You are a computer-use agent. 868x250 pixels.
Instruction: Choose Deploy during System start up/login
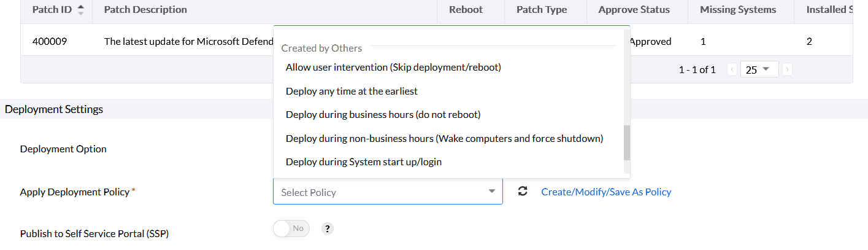click(x=363, y=162)
